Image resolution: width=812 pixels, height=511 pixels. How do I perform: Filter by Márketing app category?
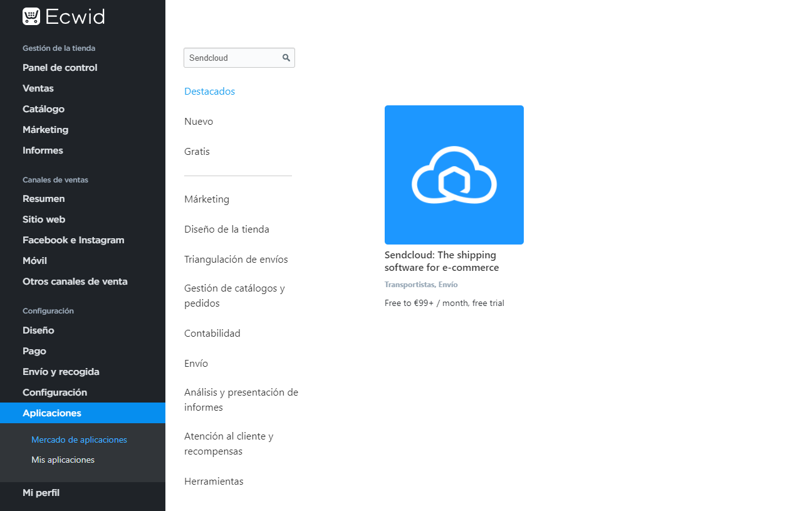coord(207,199)
